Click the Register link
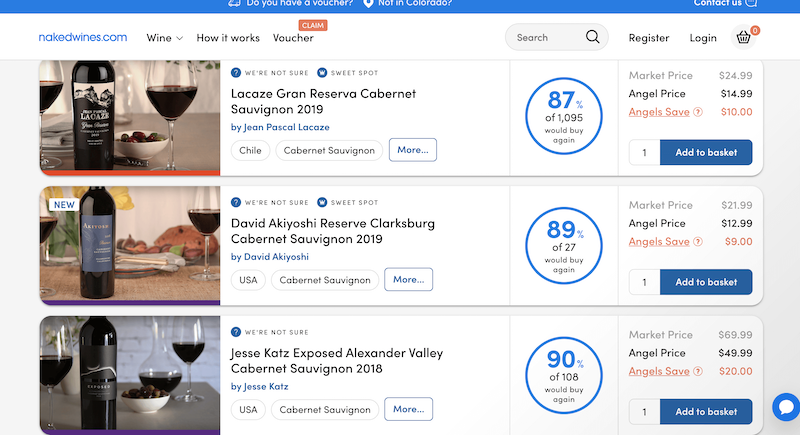Viewport: 800px width, 435px height. (x=649, y=38)
